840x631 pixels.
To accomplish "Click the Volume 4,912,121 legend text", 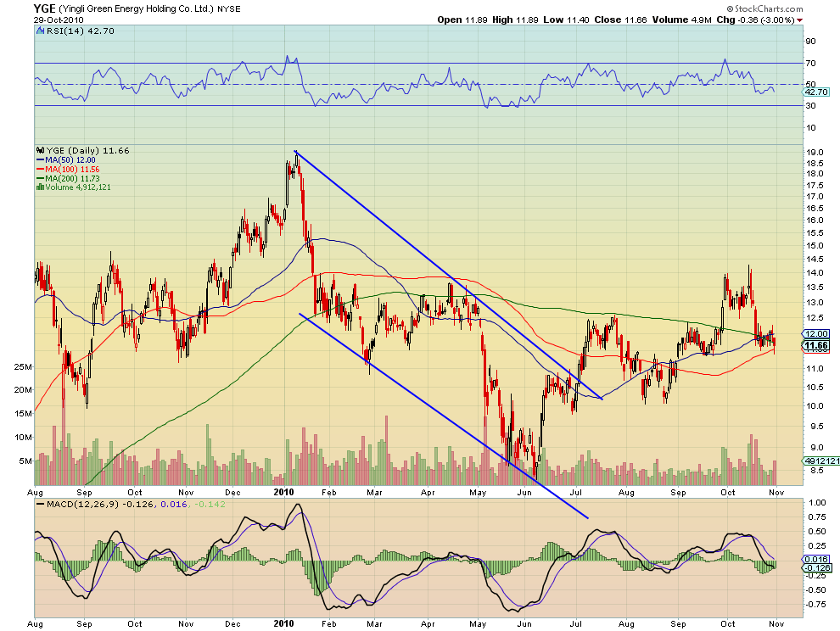I will coord(78,187).
